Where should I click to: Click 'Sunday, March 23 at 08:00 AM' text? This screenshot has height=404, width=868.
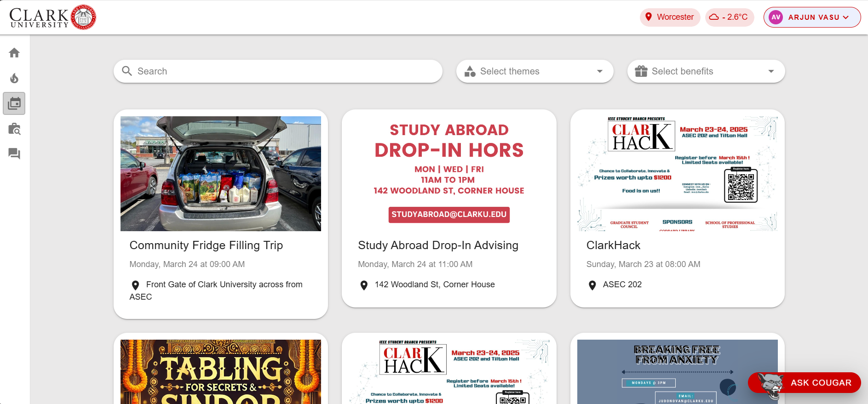(x=644, y=264)
